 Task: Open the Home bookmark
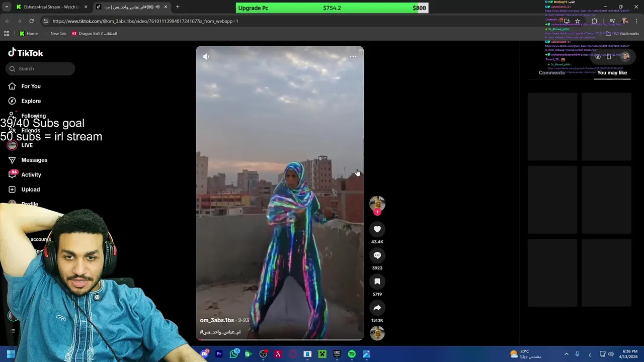[x=28, y=34]
